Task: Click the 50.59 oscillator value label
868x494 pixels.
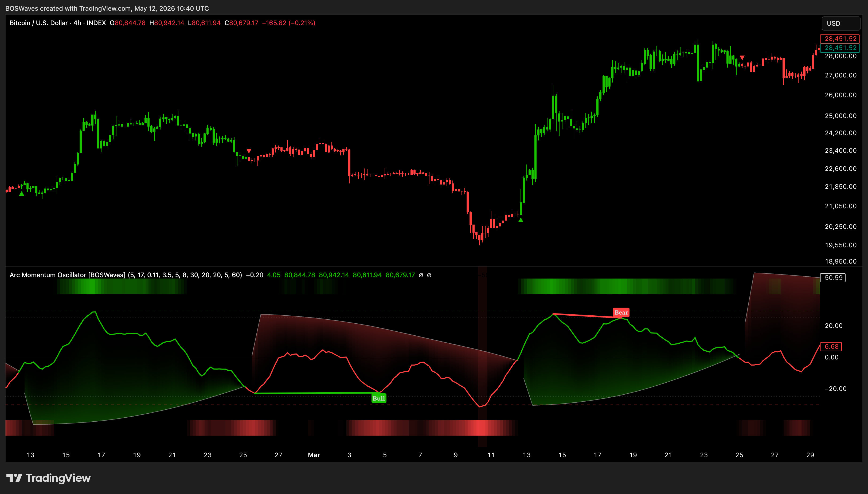Action: click(833, 277)
